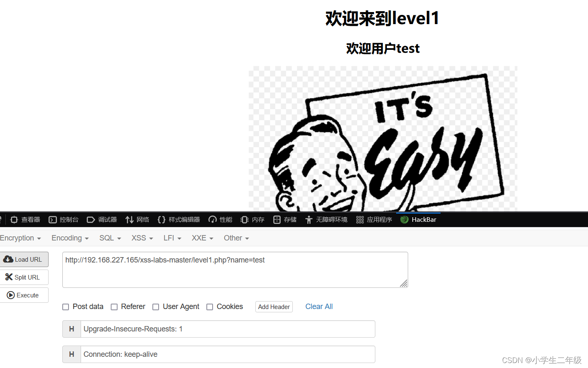Click the Accessibility (无障碍环境) person icon
This screenshot has width=588, height=368.
click(x=309, y=220)
